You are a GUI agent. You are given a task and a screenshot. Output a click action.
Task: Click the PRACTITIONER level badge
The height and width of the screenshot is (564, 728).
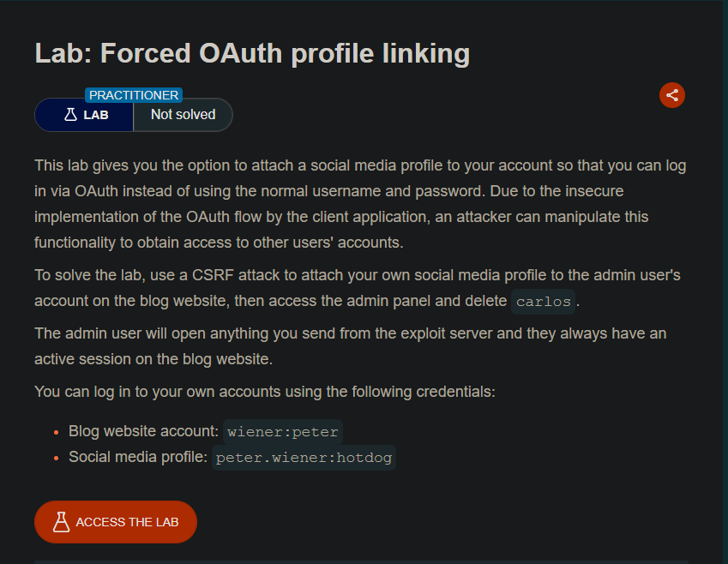(x=134, y=95)
